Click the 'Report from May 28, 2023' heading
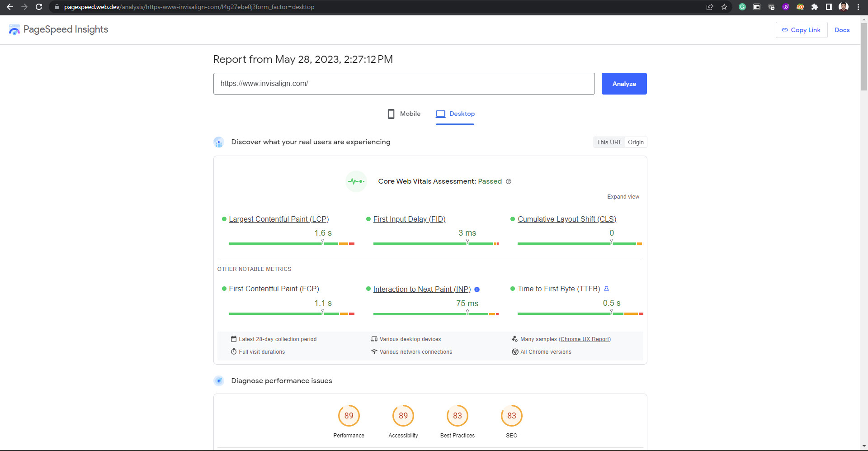The image size is (868, 451). (303, 59)
